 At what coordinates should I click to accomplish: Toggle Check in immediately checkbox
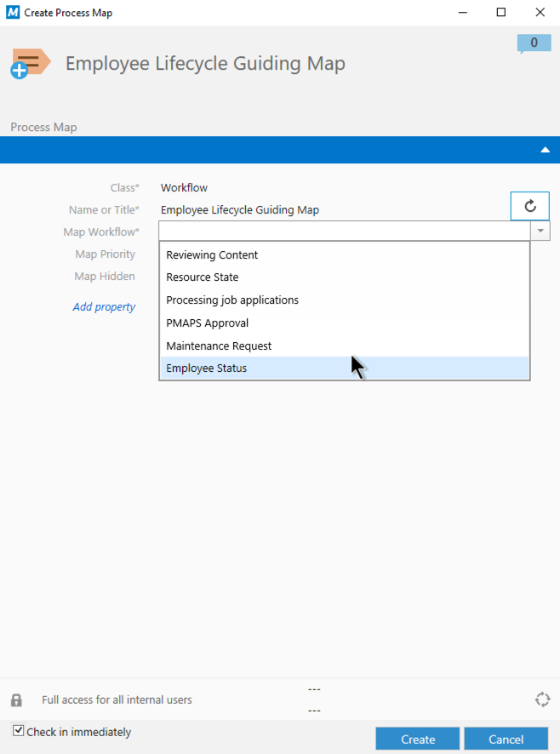18,731
